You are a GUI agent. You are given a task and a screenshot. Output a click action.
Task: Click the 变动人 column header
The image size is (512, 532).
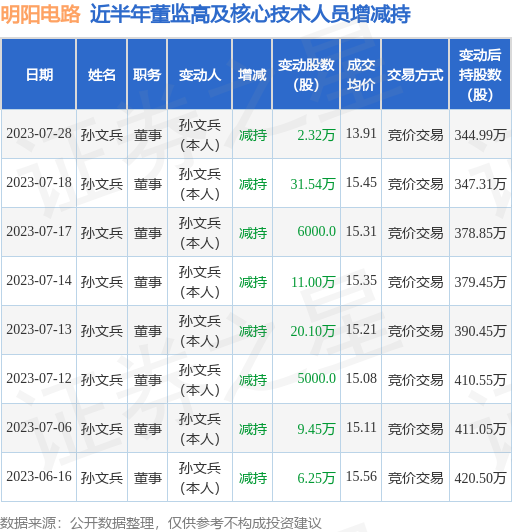(200, 74)
